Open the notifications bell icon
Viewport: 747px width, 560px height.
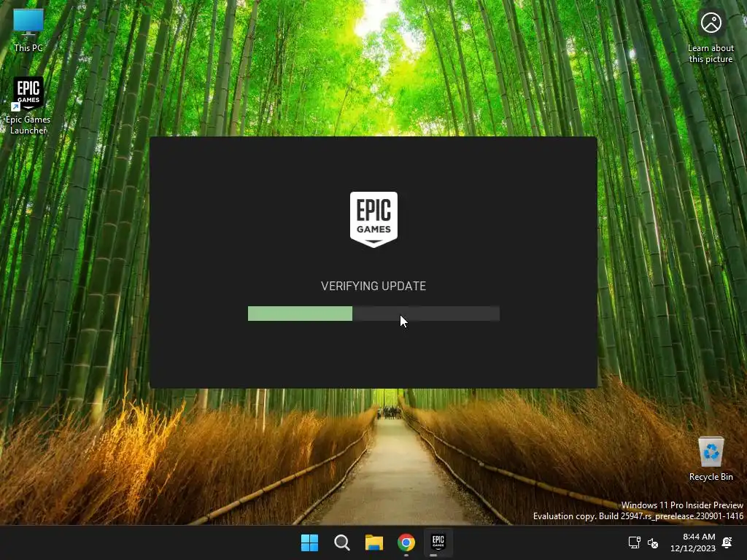(x=727, y=542)
